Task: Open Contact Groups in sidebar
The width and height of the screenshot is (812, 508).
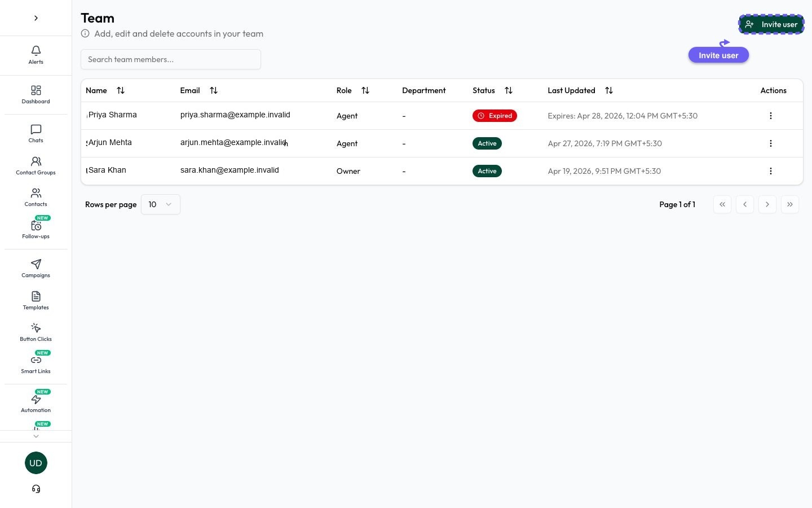Action: point(36,165)
